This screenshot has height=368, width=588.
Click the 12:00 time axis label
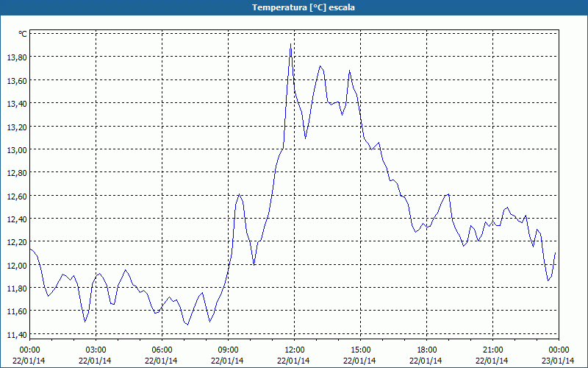[x=295, y=350]
